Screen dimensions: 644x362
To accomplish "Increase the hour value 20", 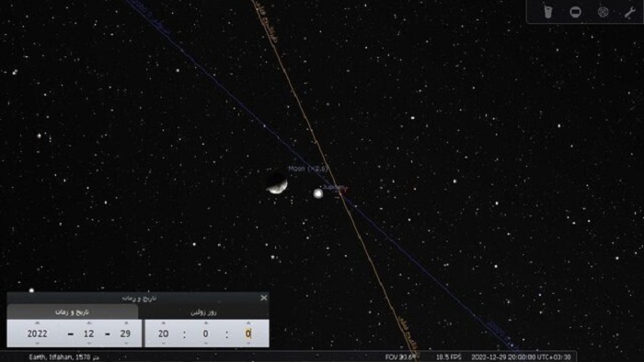I will (x=164, y=323).
